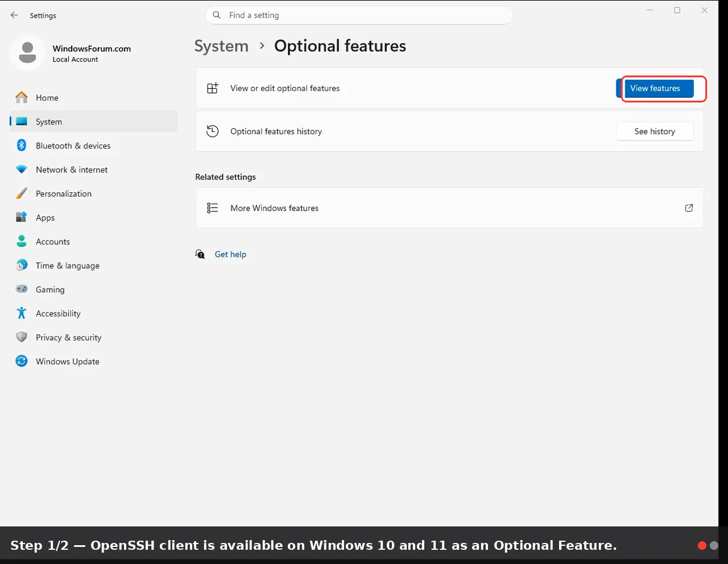Image resolution: width=728 pixels, height=564 pixels.
Task: Open the WindowsForum.com local account profile
Action: tap(71, 53)
